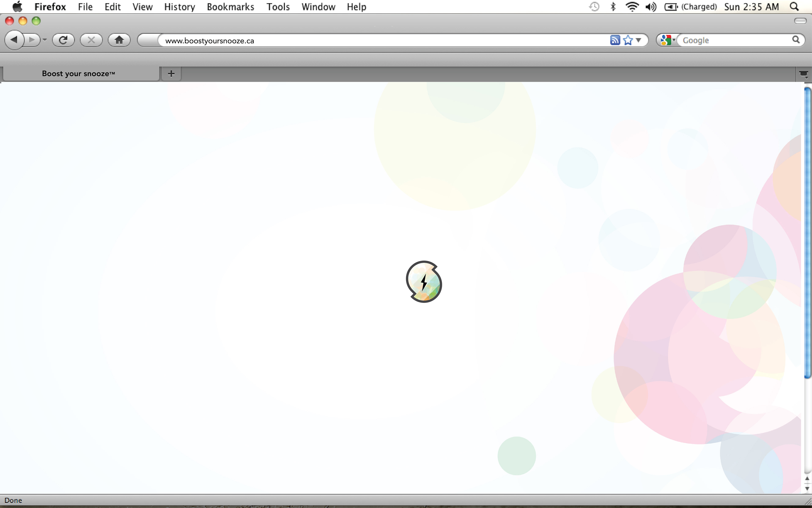The image size is (812, 508).
Task: Click the Bluetooth status icon
Action: point(613,7)
